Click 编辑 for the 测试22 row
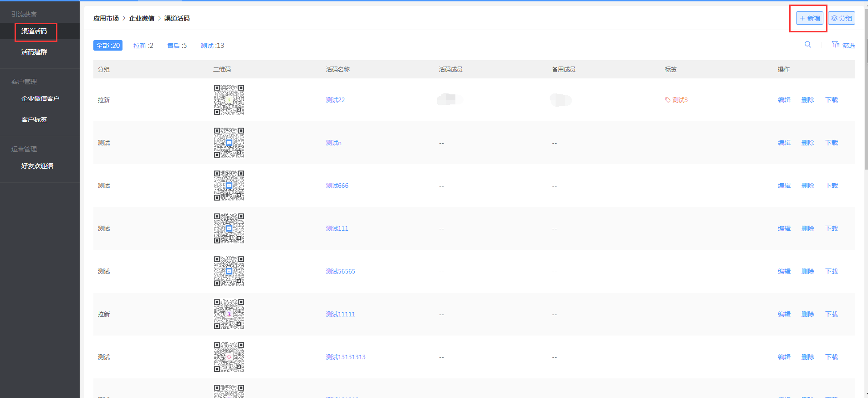Screen dimensions: 868x398 click(784, 100)
